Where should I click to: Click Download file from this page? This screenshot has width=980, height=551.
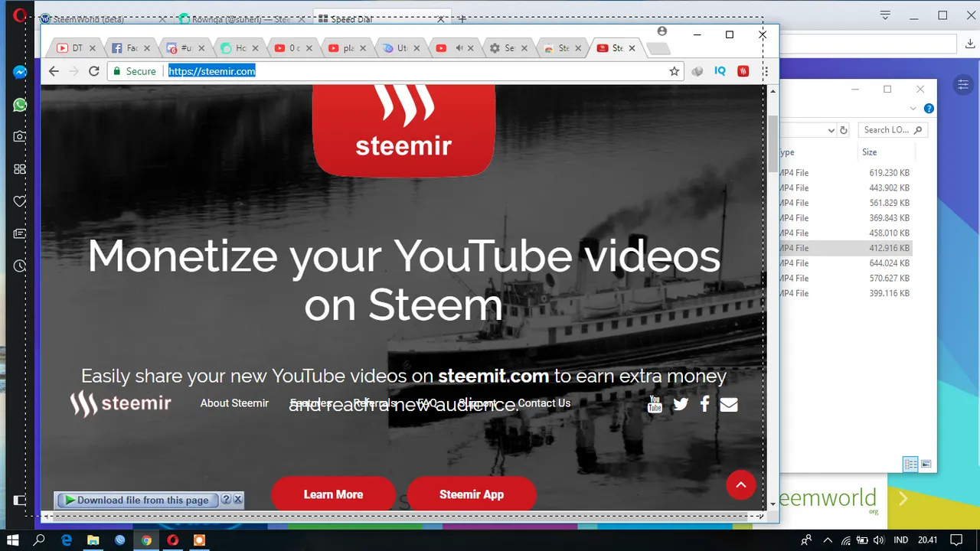pos(136,500)
